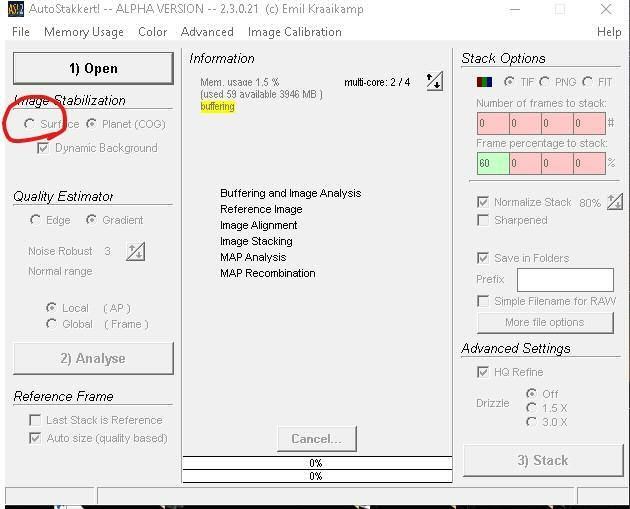Click the Noise Robust adjust arrows icon

pyautogui.click(x=135, y=252)
